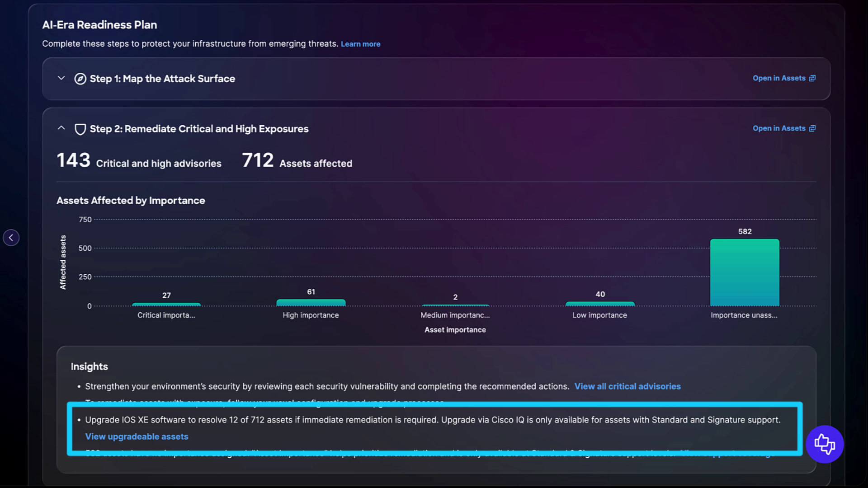This screenshot has height=488, width=868.
Task: Click the Medium importanc... axis label
Action: [455, 315]
